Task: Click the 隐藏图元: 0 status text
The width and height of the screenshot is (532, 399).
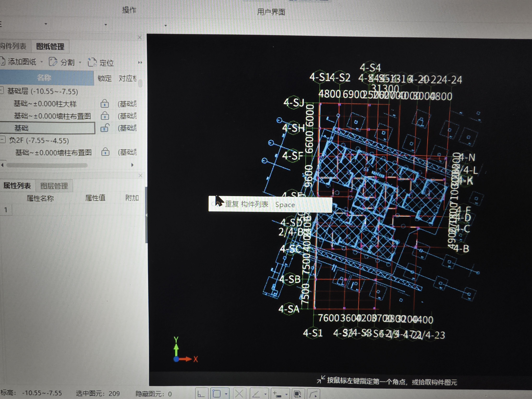Action: click(x=154, y=394)
